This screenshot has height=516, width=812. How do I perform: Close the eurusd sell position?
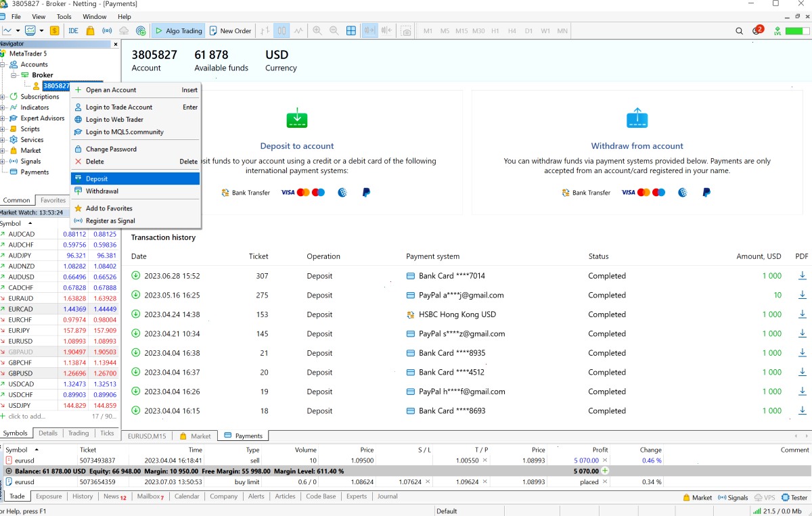tap(604, 460)
